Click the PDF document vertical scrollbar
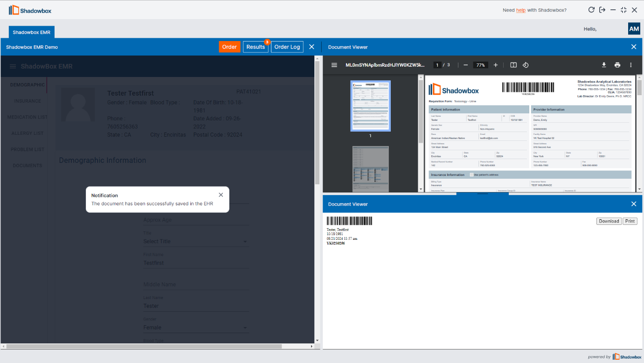The image size is (644, 363). [639, 88]
